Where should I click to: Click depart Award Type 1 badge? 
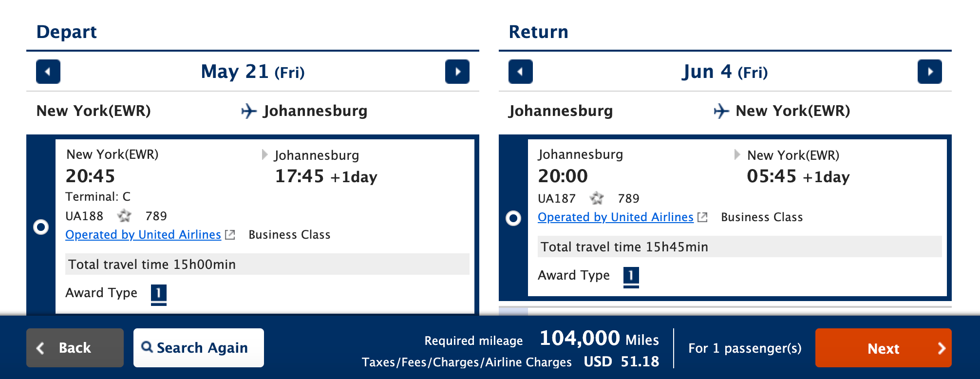pos(159,294)
